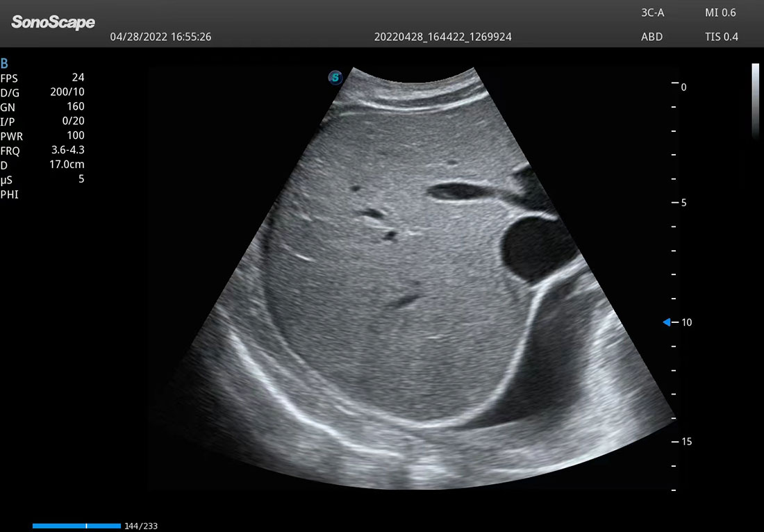Click the µS value 5
The height and width of the screenshot is (532, 764).
click(x=81, y=178)
